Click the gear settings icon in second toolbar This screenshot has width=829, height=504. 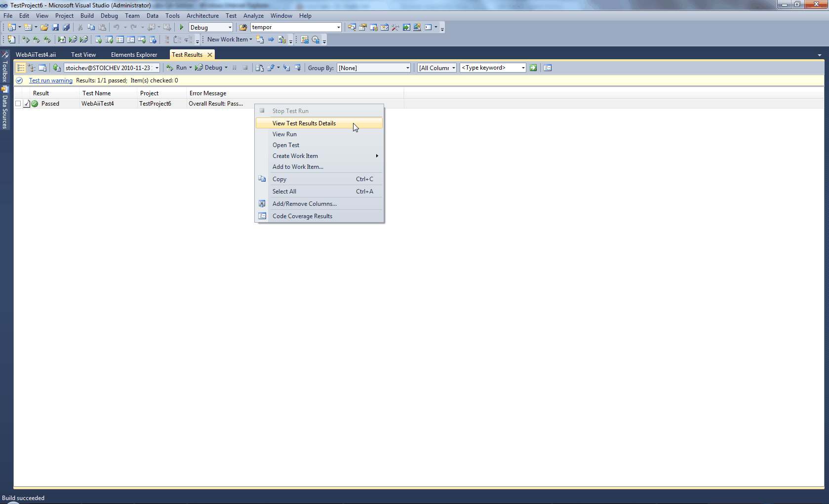(x=316, y=39)
